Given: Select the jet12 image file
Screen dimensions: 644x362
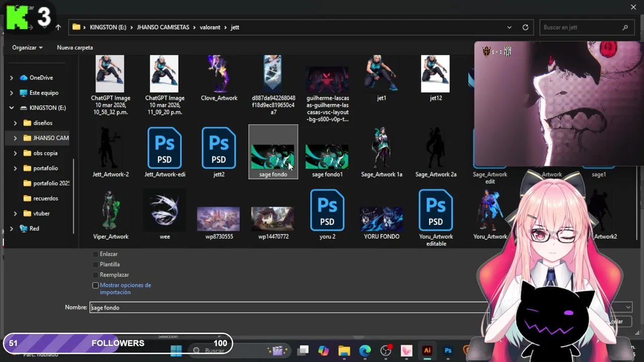Looking at the screenshot, I should point(436,74).
